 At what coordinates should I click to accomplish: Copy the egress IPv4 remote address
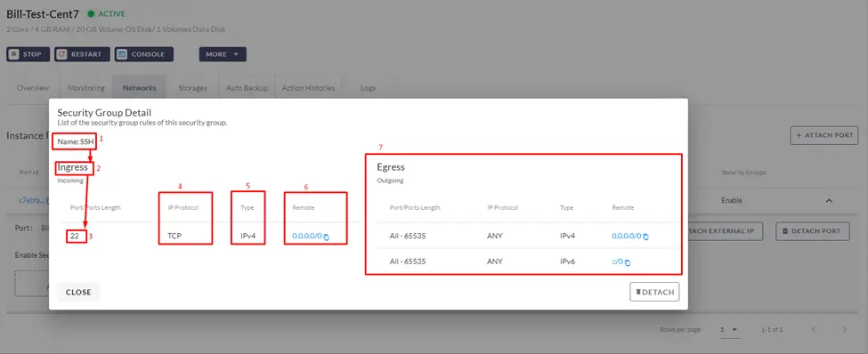point(646,237)
